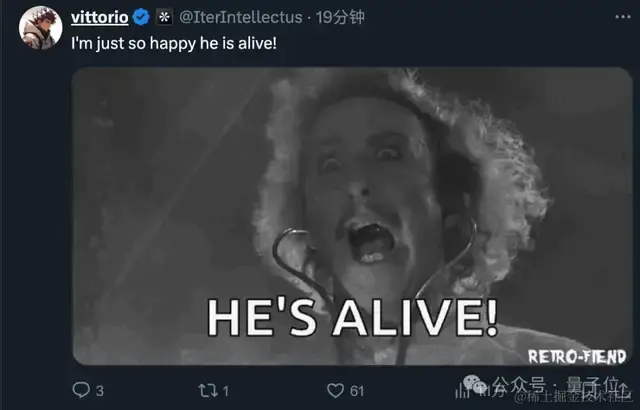Click the reply count 3
This screenshot has width=640, height=410.
(x=100, y=391)
